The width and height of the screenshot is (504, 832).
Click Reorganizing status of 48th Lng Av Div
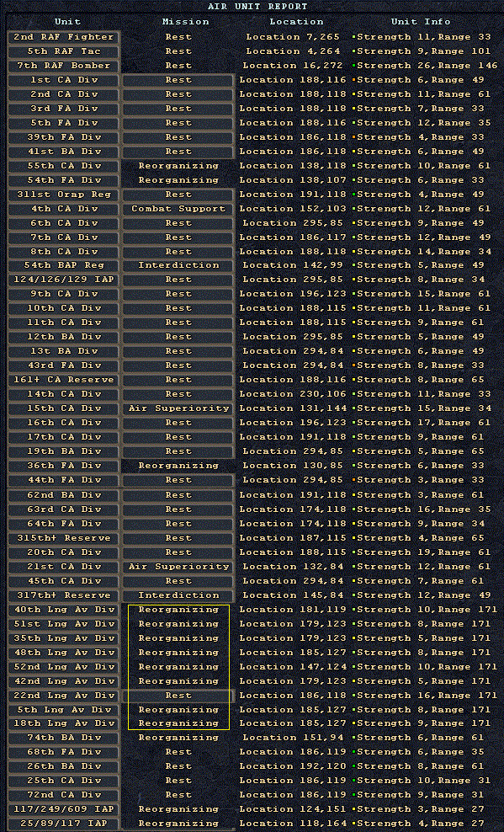tap(178, 653)
